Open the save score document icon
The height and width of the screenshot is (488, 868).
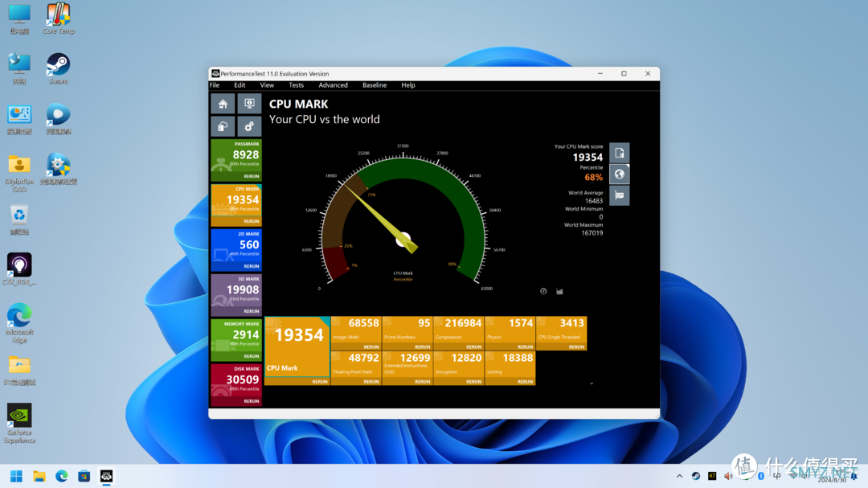coord(620,153)
